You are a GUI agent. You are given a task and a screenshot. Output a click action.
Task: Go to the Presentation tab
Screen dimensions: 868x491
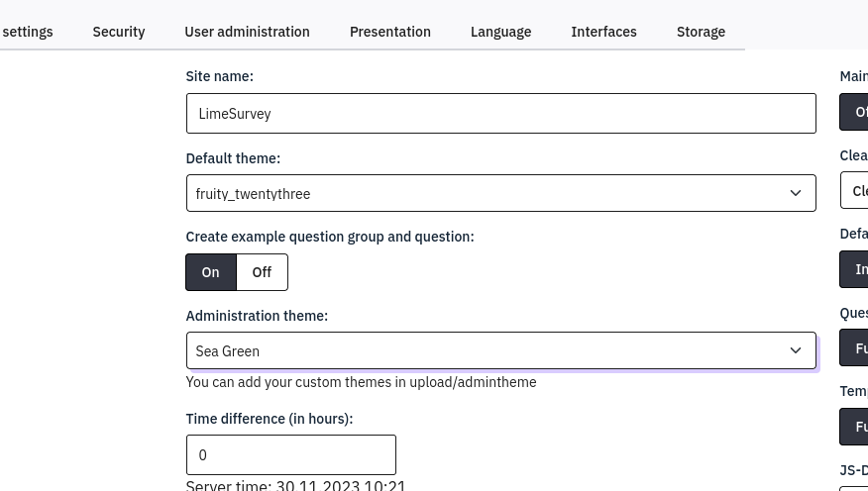coord(389,32)
